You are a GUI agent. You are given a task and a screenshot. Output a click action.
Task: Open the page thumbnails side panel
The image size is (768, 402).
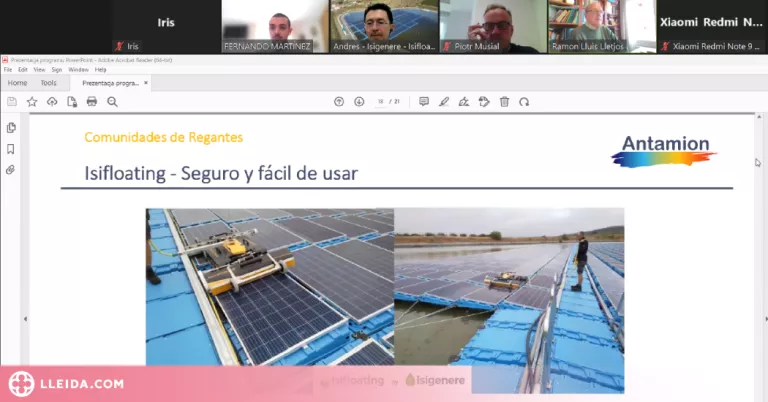click(11, 128)
